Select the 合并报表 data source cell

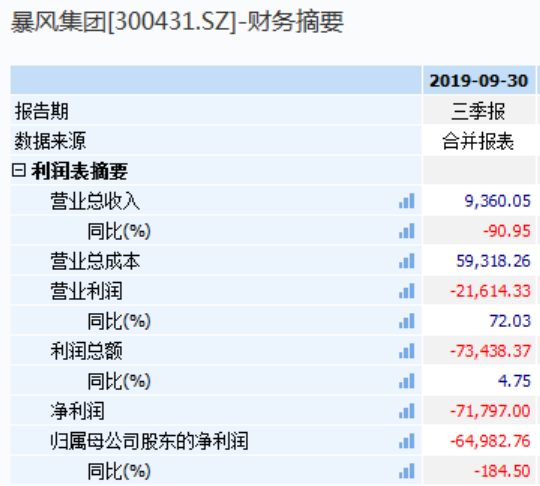click(479, 141)
